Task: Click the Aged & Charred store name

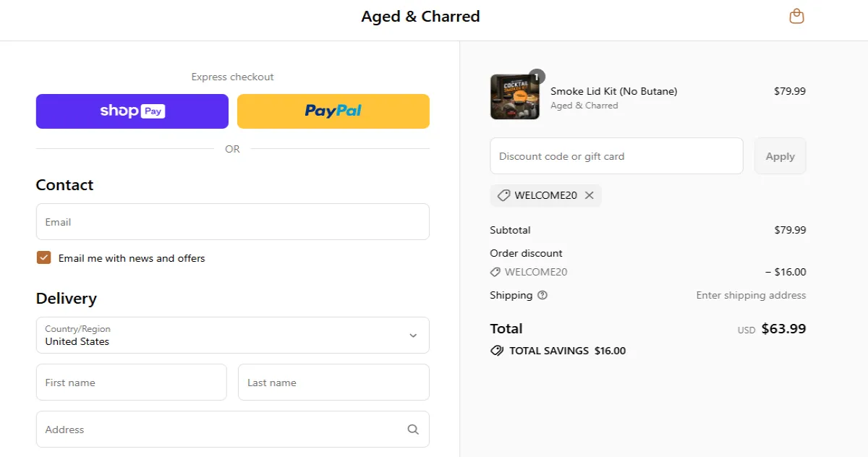Action: 420,16
